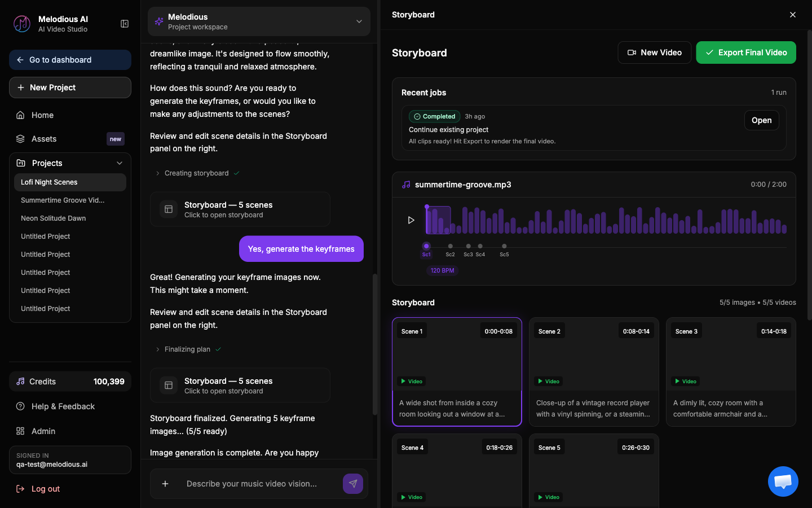
Task: Select the Scene 2 storyboard card
Action: tap(594, 372)
